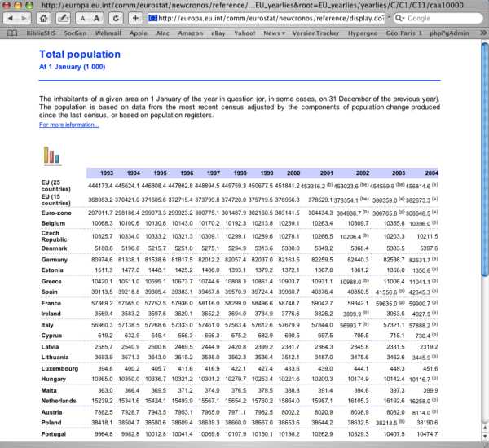Select the Spain row label
This screenshot has height=448, width=489.
(x=49, y=292)
